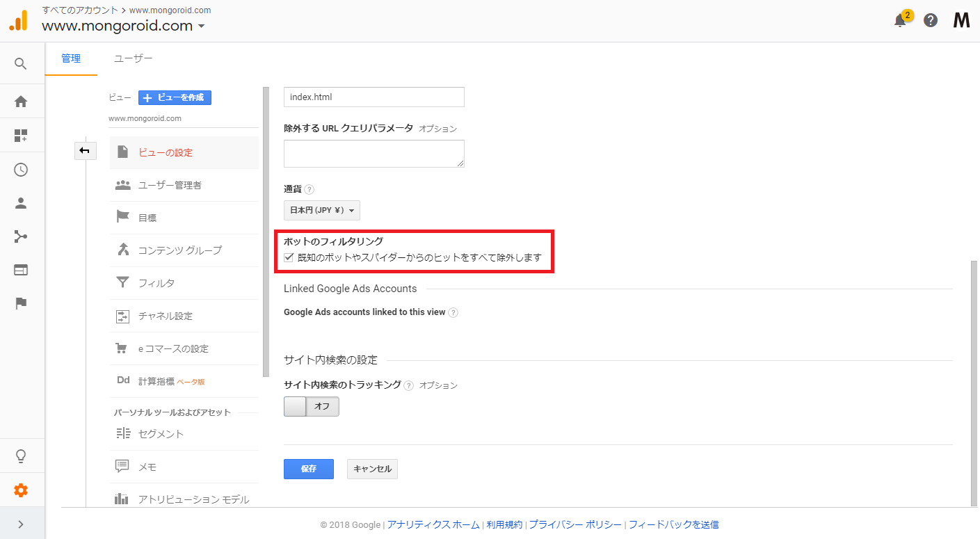980x539 pixels.
Task: Click the セグメント icon
Action: pos(123,433)
